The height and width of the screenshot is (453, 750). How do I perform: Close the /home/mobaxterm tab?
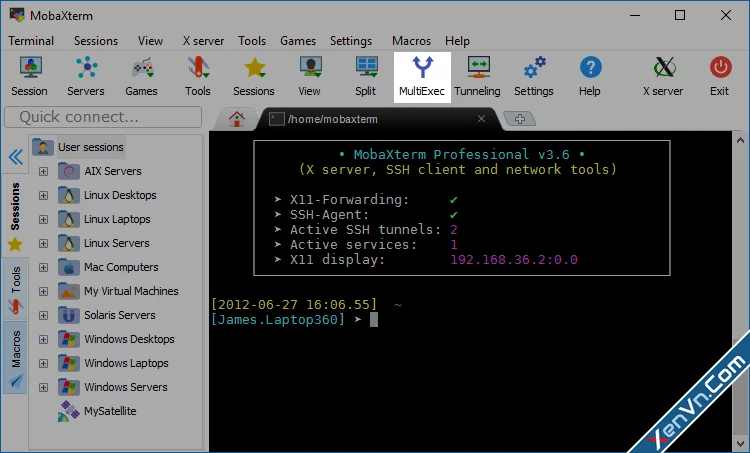click(x=482, y=119)
